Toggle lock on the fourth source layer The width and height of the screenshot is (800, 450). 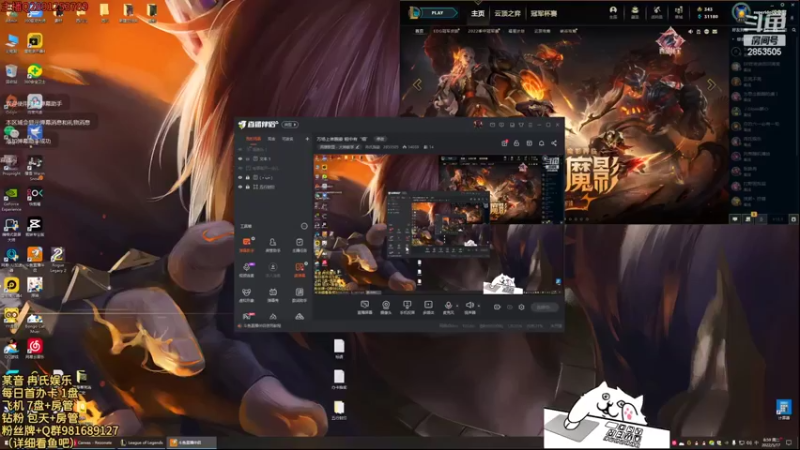click(x=248, y=178)
